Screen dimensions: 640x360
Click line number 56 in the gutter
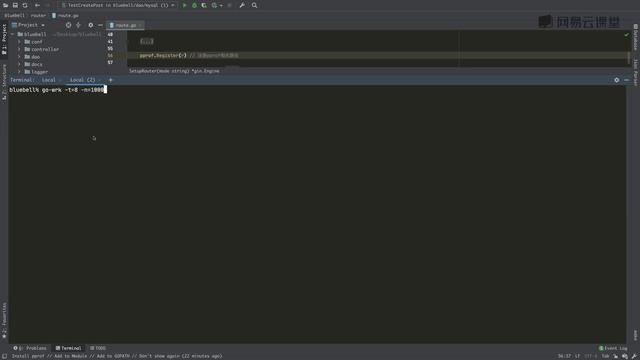point(110,56)
